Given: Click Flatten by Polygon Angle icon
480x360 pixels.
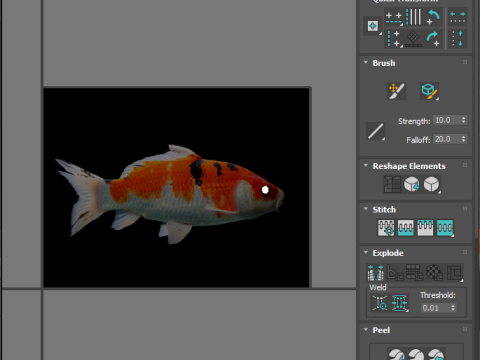Looking at the screenshot, I should point(395,273).
